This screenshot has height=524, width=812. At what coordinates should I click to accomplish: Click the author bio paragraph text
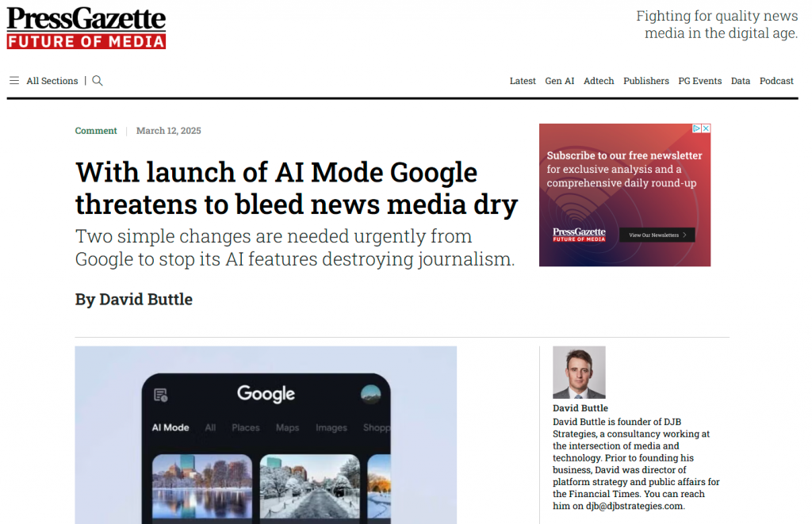[x=636, y=464]
